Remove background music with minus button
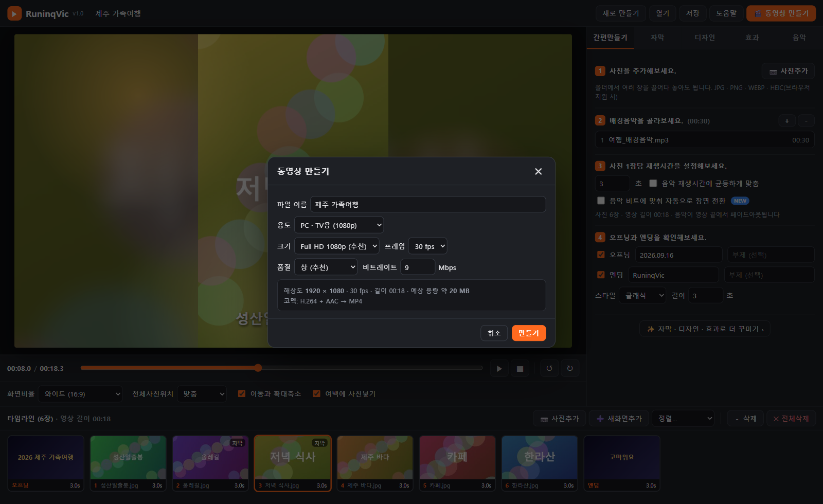This screenshot has height=504, width=823. coord(806,121)
